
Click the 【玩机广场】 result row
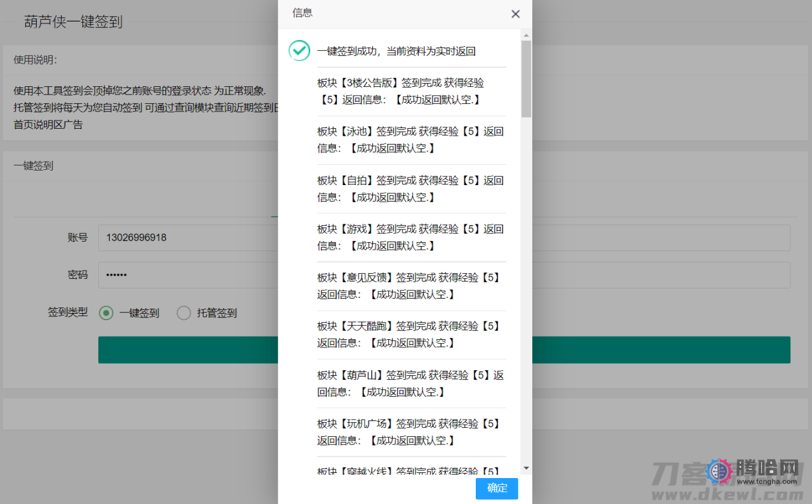(x=412, y=432)
